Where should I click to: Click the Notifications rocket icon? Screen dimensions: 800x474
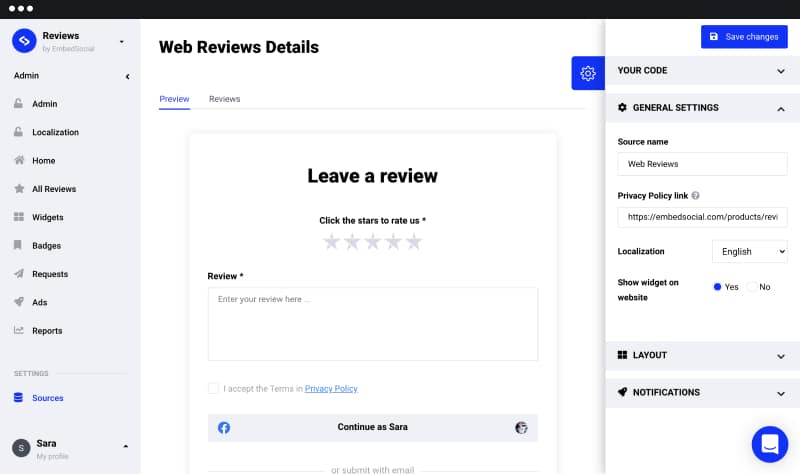(x=622, y=392)
